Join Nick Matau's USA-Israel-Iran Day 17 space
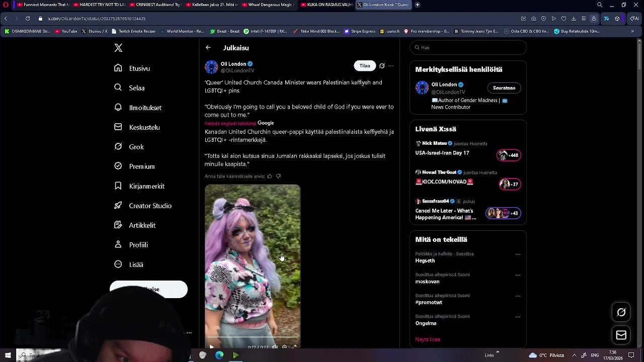Viewport: 644px width, 362px height. pyautogui.click(x=468, y=149)
